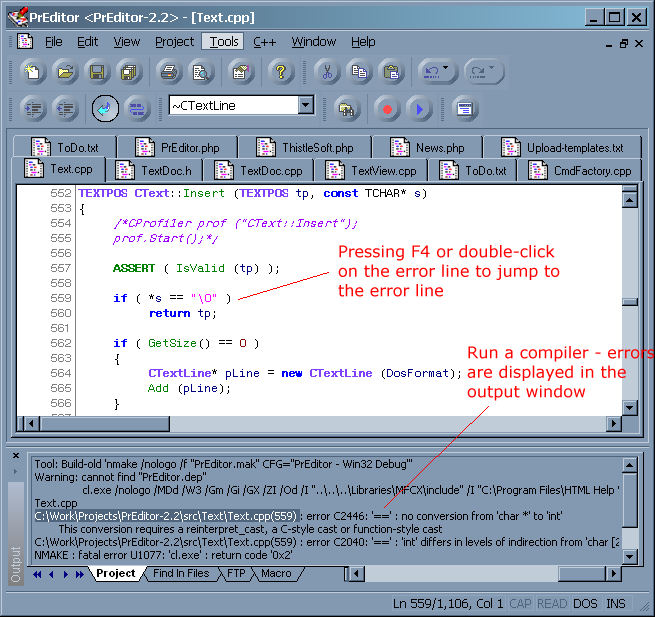Click the Print toolbar icon
The height and width of the screenshot is (617, 655).
[x=169, y=72]
